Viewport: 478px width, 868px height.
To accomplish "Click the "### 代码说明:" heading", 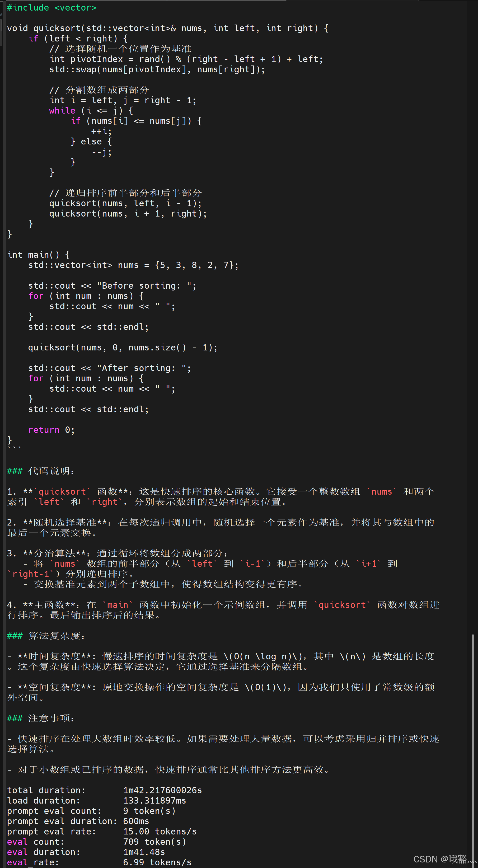I will pos(41,471).
